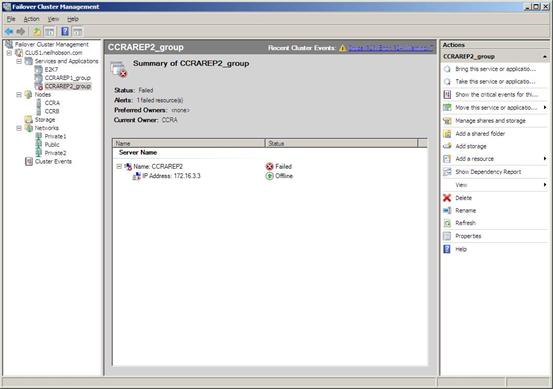Click Show Dependency Report action
Screen dimensions: 553x389
pos(488,172)
